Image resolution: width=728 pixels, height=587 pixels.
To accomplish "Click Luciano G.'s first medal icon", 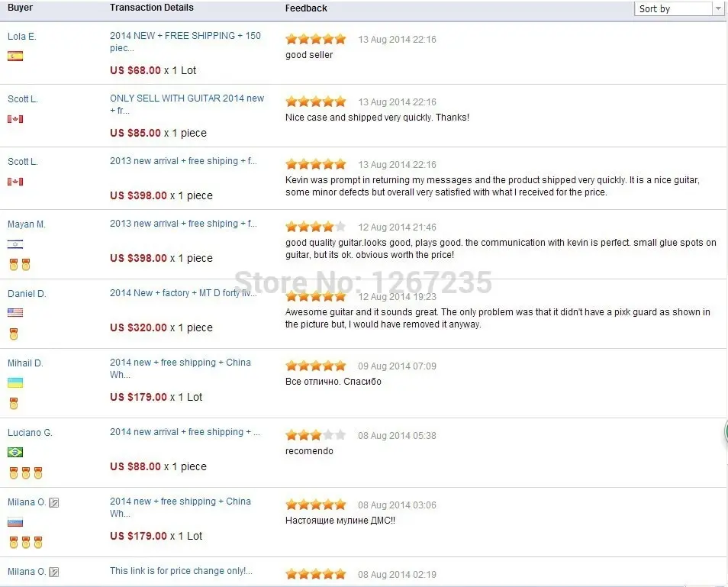I will [14, 473].
